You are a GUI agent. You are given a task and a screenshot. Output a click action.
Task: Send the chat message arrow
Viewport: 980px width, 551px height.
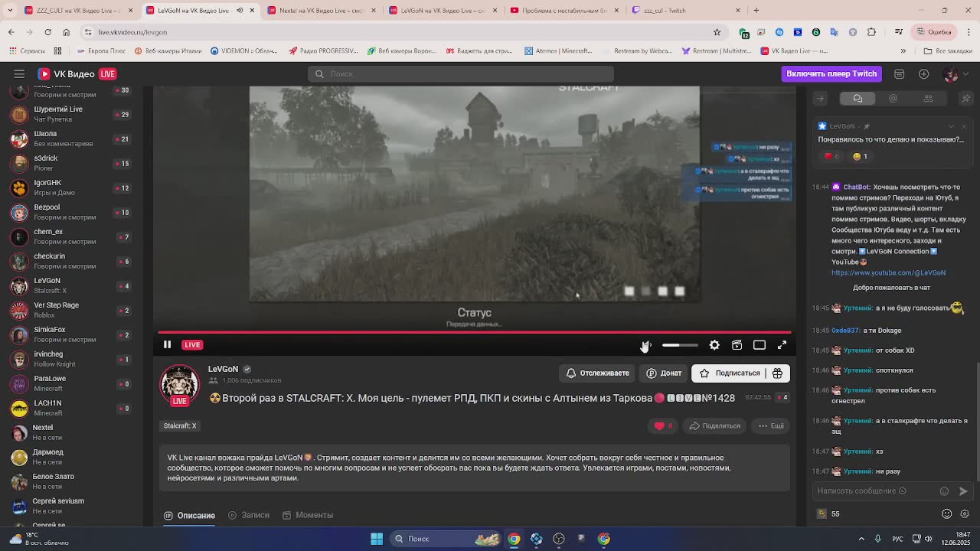[963, 491]
